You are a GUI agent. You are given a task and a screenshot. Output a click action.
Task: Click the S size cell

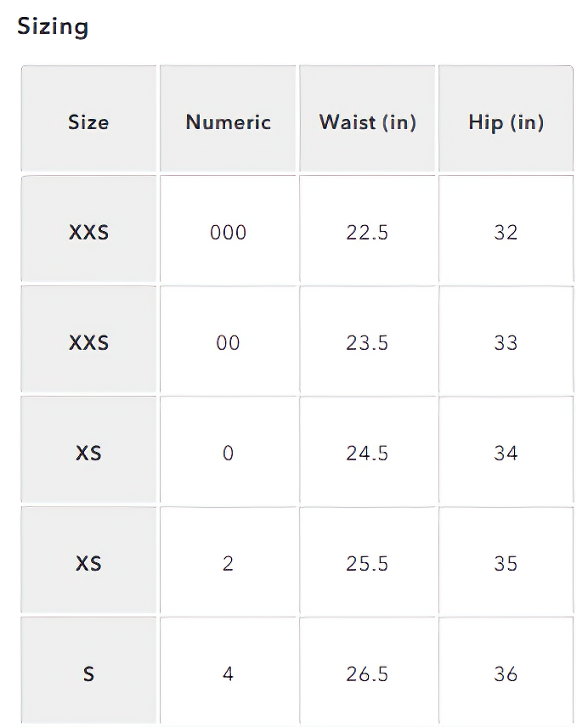click(88, 674)
